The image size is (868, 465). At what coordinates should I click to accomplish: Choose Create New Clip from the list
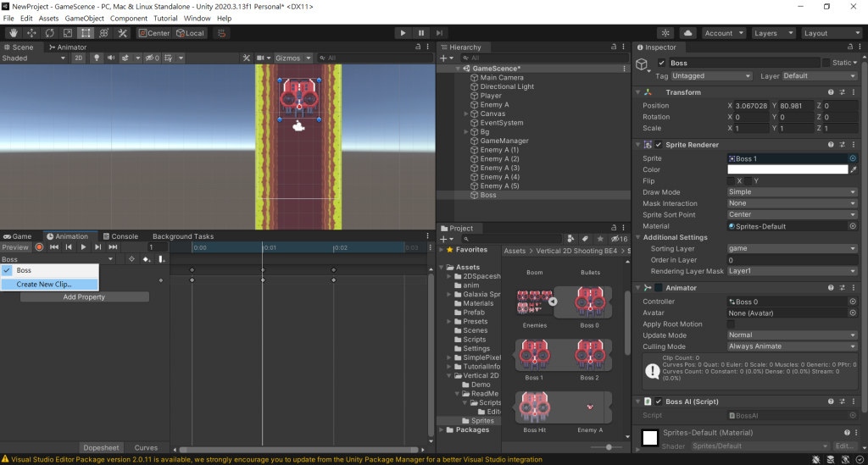[44, 285]
